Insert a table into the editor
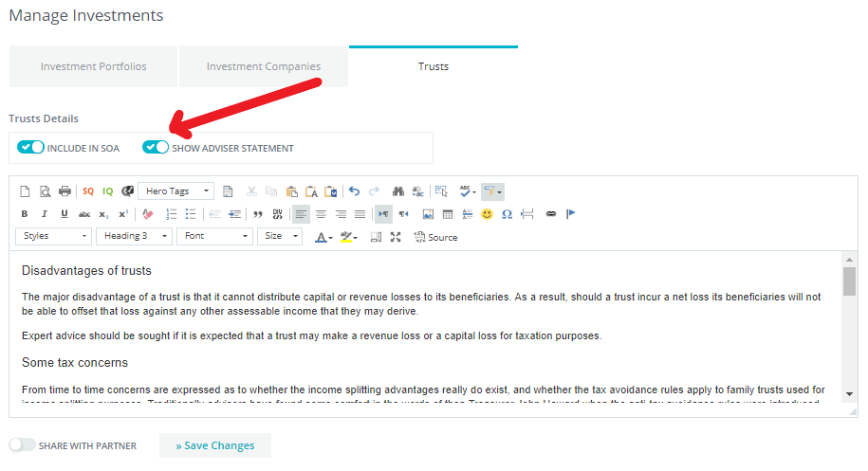Viewport: 868px width, 471px height. pyautogui.click(x=448, y=214)
